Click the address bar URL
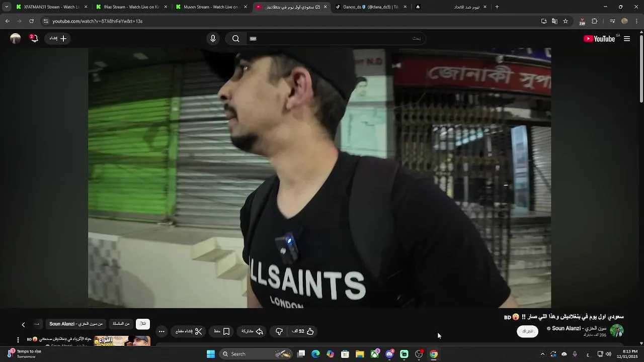This screenshot has width=644, height=362. pyautogui.click(x=98, y=21)
